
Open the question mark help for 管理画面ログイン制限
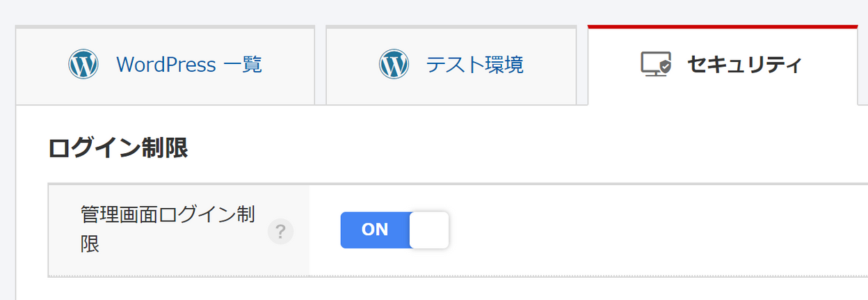point(280,231)
